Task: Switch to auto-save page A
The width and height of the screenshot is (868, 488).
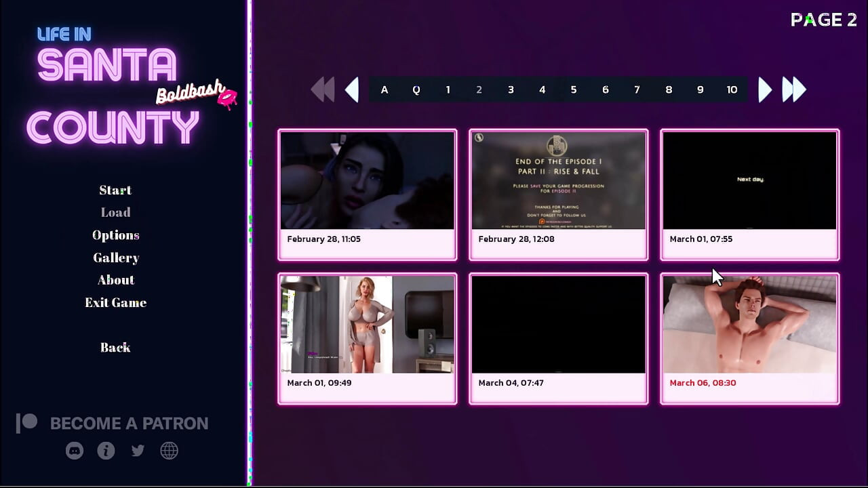Action: (x=384, y=90)
